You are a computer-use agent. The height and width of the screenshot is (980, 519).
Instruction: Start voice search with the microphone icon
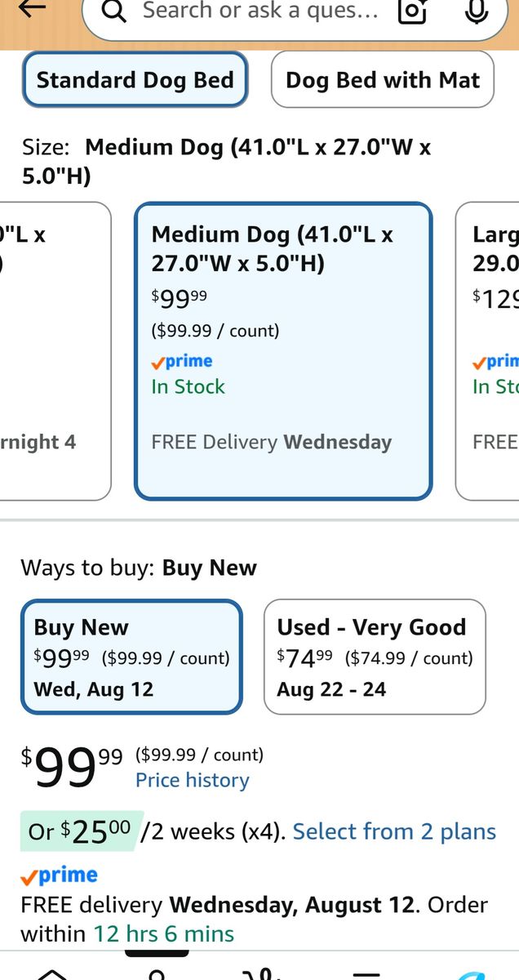[476, 10]
